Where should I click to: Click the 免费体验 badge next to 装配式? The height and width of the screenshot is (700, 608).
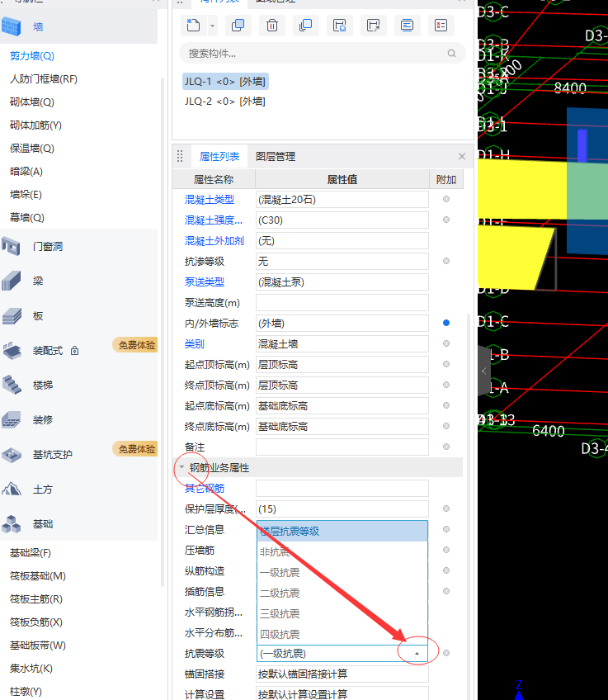(x=135, y=345)
